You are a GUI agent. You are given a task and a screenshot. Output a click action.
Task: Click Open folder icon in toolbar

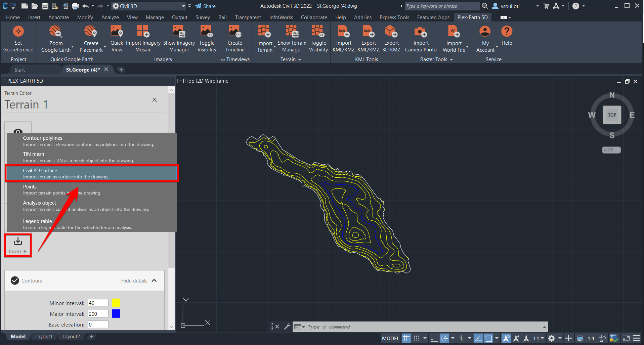[x=35, y=6]
